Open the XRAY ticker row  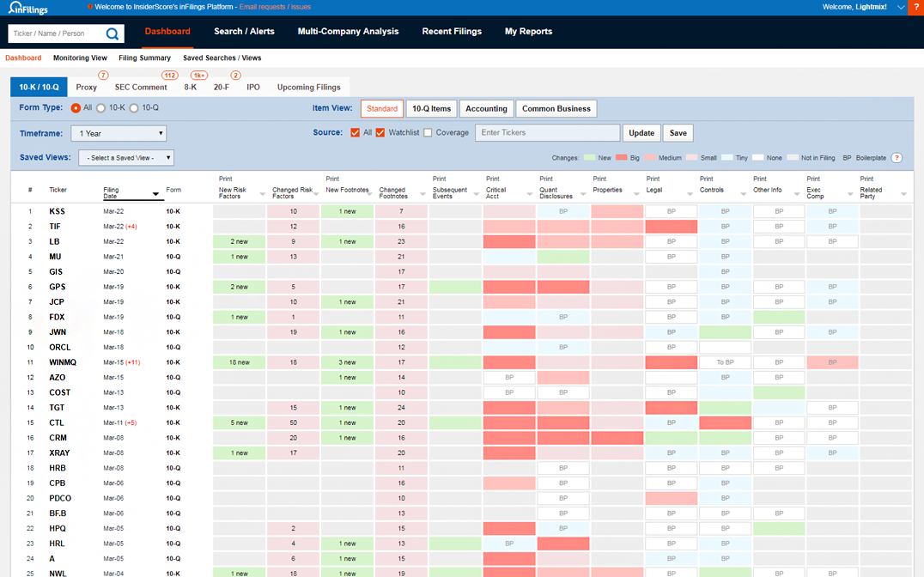(x=59, y=453)
